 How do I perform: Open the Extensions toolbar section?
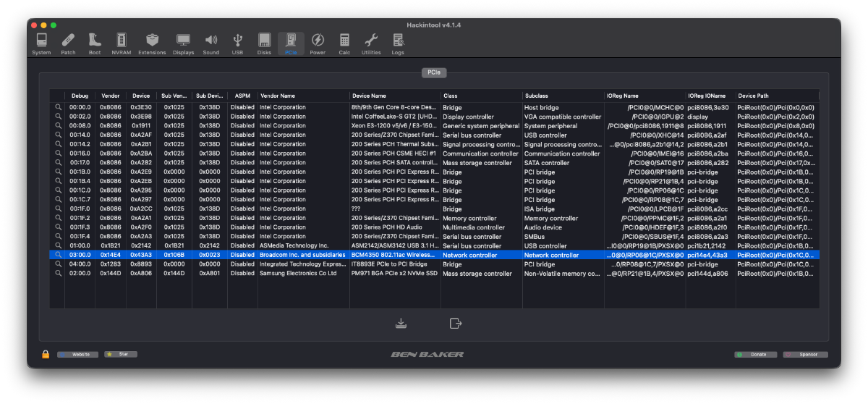152,43
